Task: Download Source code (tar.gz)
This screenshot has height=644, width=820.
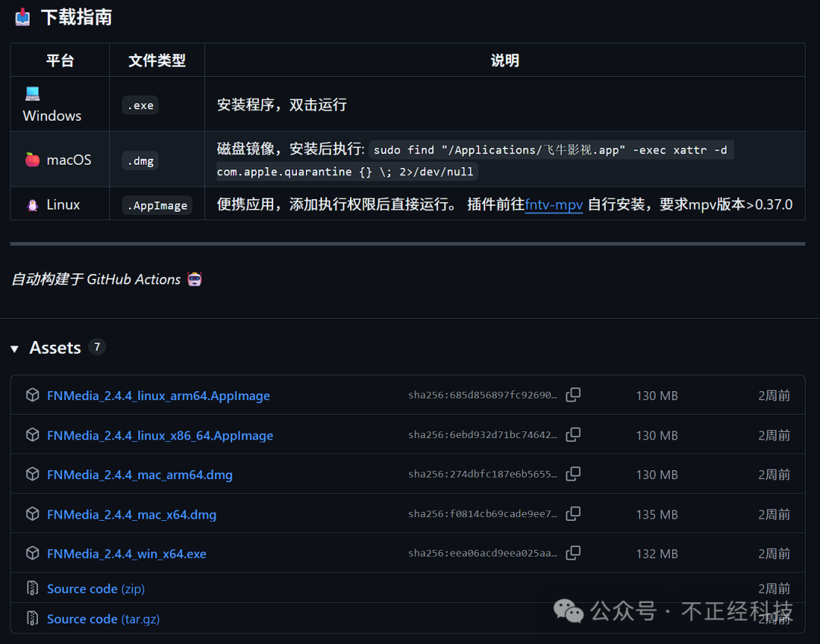Action: click(103, 619)
